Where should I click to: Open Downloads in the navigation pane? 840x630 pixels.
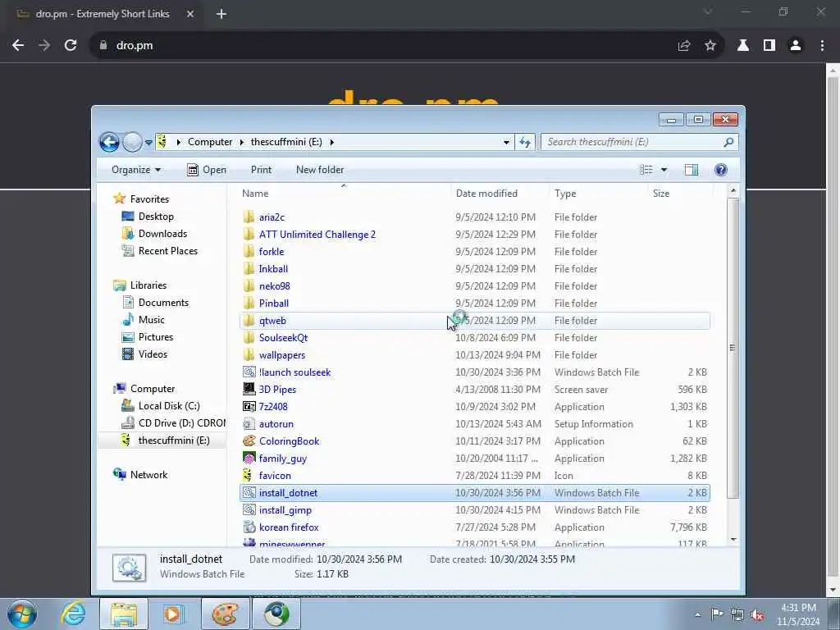tap(163, 234)
